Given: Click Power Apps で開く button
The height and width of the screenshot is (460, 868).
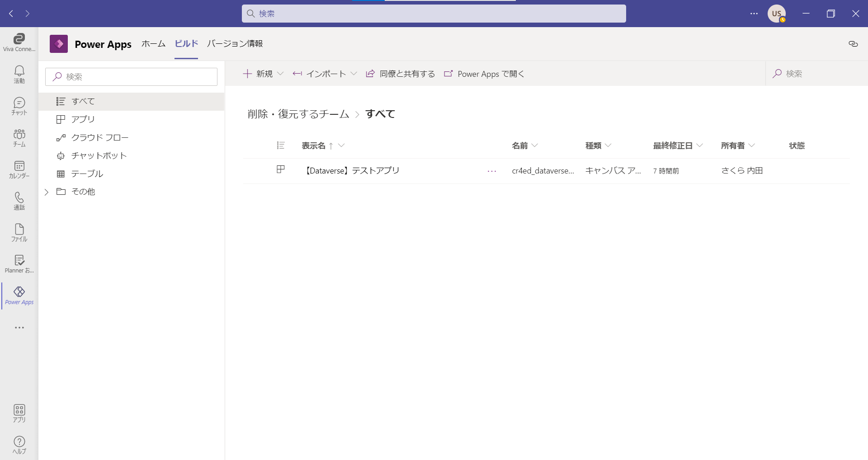Looking at the screenshot, I should (484, 74).
